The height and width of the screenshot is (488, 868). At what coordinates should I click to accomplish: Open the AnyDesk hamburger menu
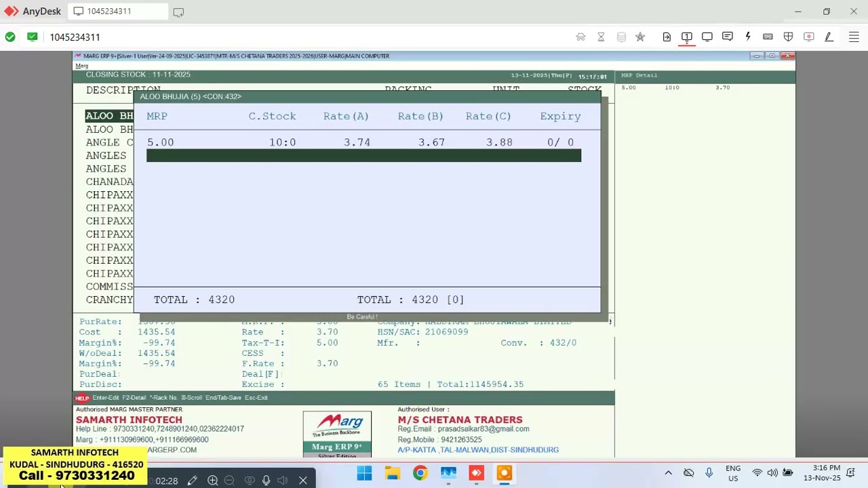coord(854,37)
